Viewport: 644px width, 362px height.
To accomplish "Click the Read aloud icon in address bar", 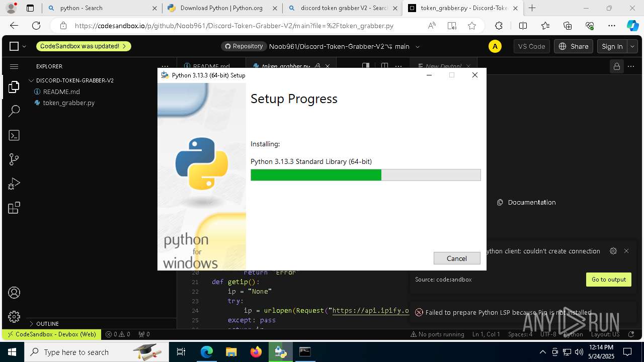I will pos(432,26).
